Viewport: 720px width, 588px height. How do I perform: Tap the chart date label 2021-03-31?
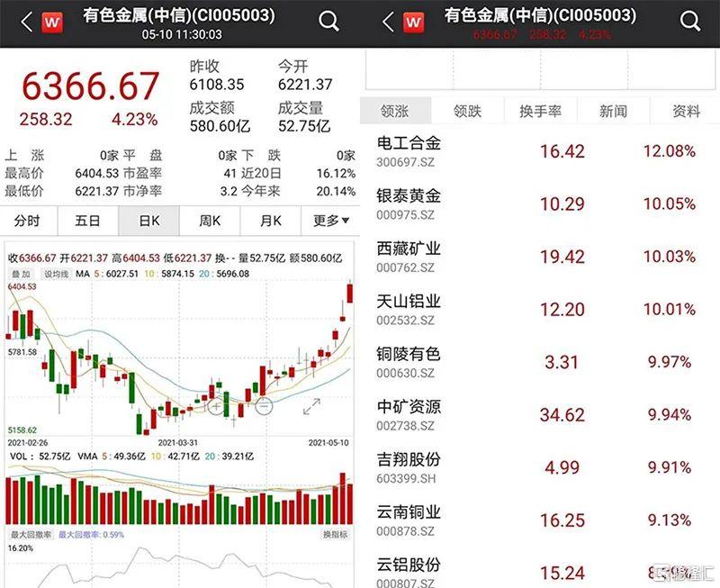[177, 443]
